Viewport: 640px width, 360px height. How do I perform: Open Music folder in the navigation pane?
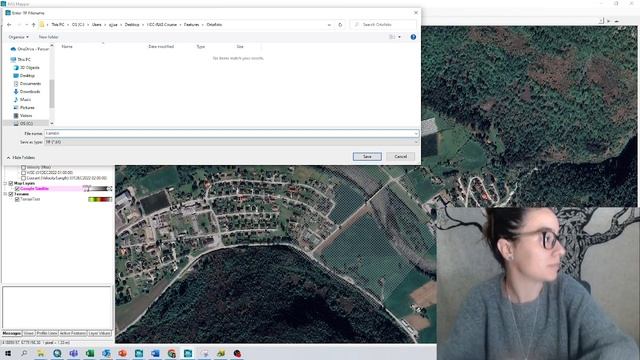[22, 100]
